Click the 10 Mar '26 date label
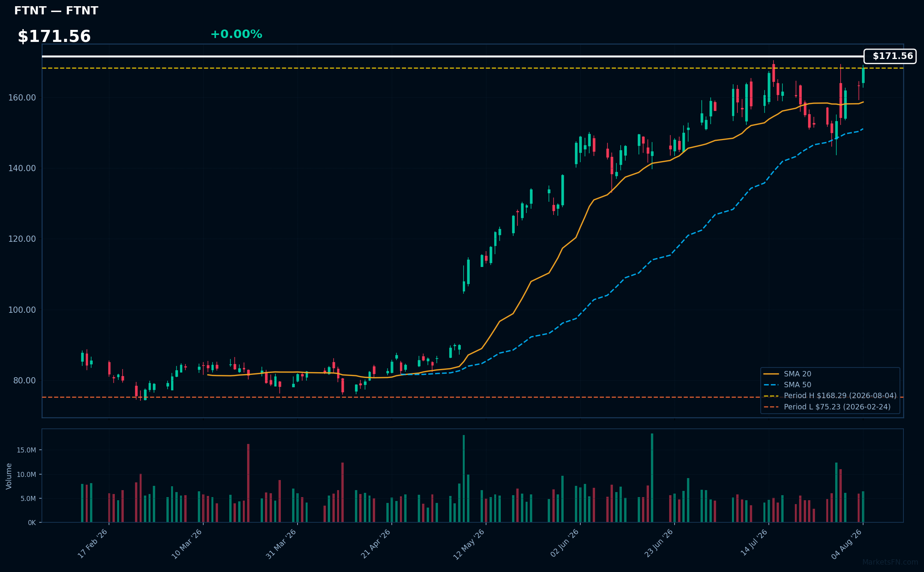 187,544
